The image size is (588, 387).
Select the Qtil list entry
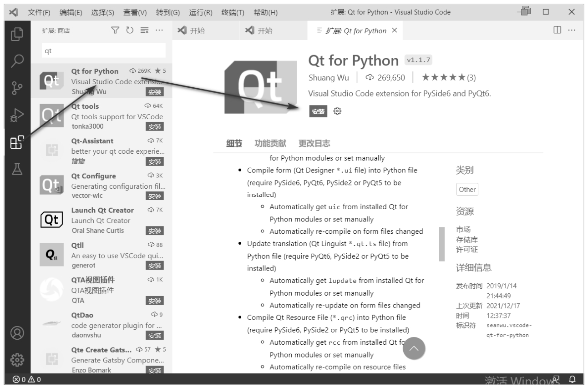(x=101, y=256)
